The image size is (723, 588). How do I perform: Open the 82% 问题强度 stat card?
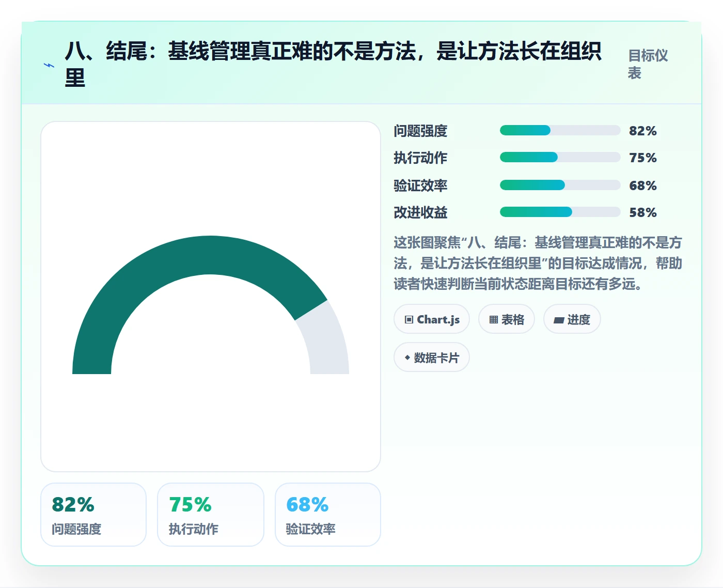point(93,515)
